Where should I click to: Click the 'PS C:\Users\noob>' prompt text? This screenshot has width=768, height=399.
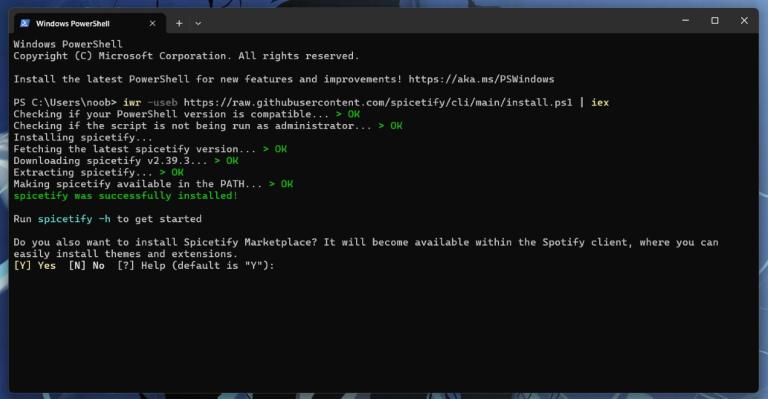(x=65, y=103)
